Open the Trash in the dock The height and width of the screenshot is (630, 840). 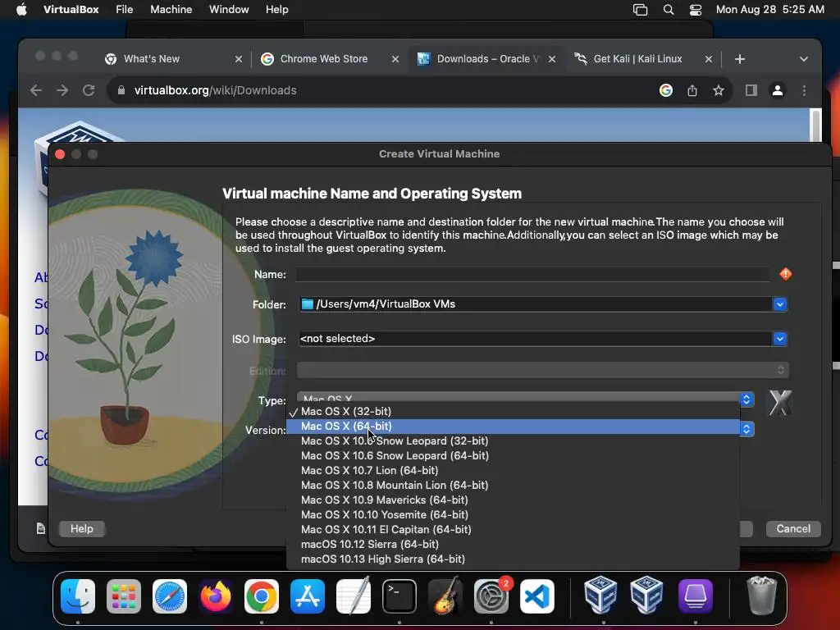[x=761, y=596]
